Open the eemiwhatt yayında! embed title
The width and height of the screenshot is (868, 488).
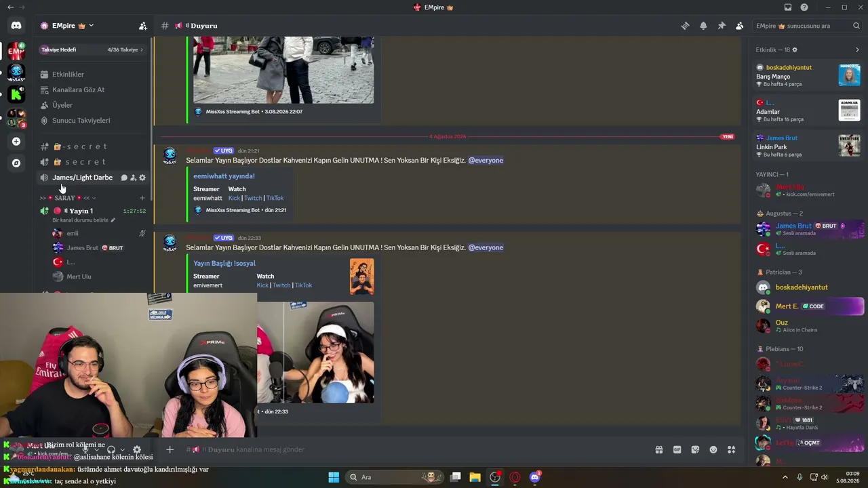(224, 176)
